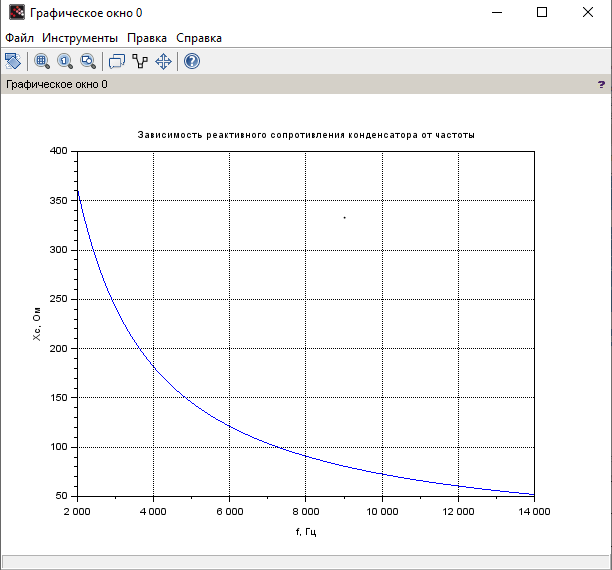Toggle the datatip mode icon

tap(117, 61)
